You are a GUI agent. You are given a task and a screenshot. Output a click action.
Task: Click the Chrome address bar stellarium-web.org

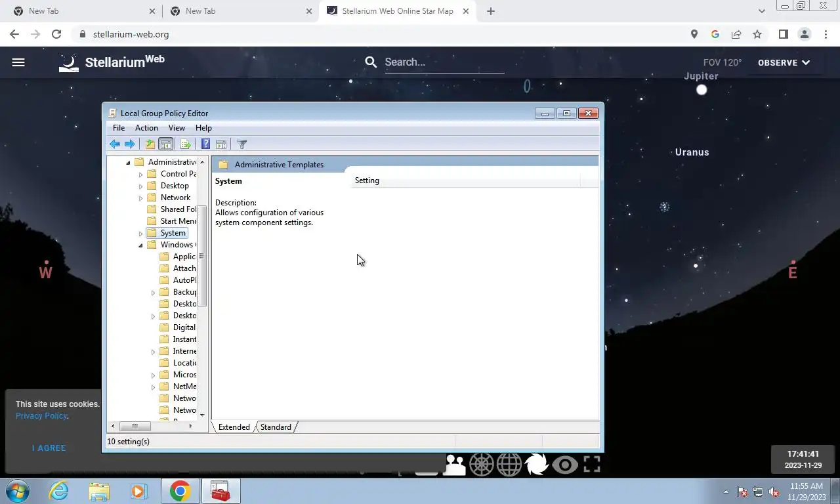click(x=131, y=34)
